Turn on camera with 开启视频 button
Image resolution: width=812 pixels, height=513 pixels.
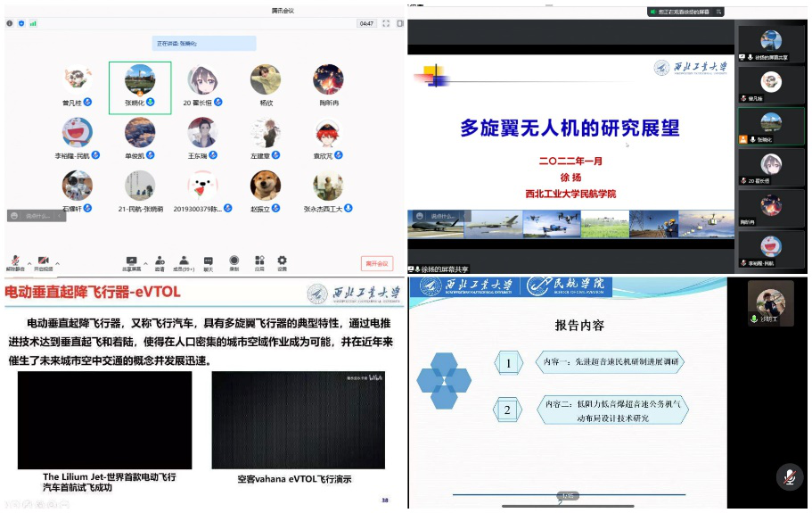click(43, 260)
